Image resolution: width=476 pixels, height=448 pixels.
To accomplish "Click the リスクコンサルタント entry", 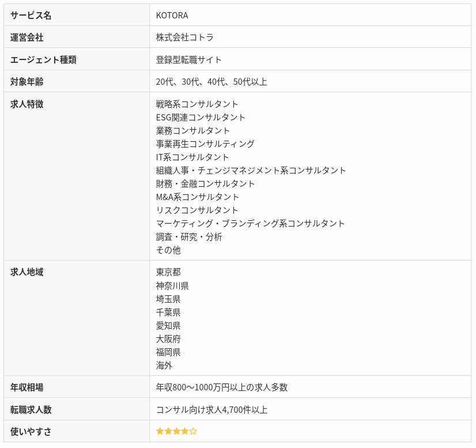I will pos(197,210).
